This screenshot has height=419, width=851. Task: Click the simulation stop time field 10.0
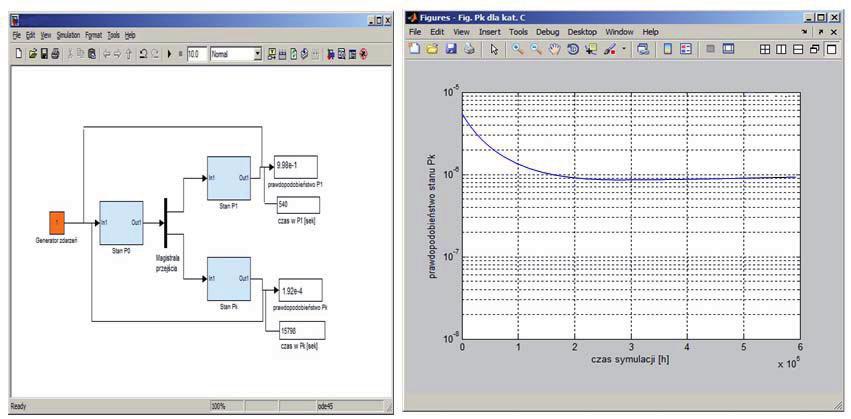click(x=197, y=54)
